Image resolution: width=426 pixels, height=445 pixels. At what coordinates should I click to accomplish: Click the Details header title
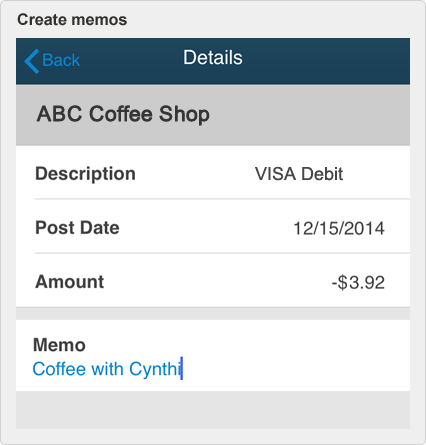tap(213, 57)
